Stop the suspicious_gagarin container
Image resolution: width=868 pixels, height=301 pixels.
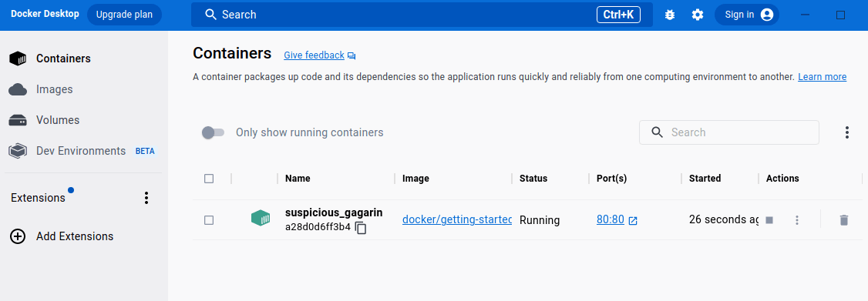769,220
